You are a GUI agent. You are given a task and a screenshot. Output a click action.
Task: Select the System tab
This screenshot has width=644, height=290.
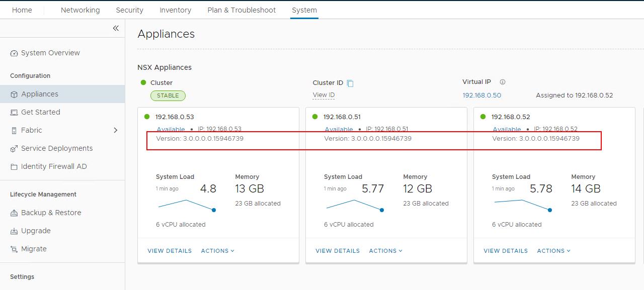(x=304, y=10)
